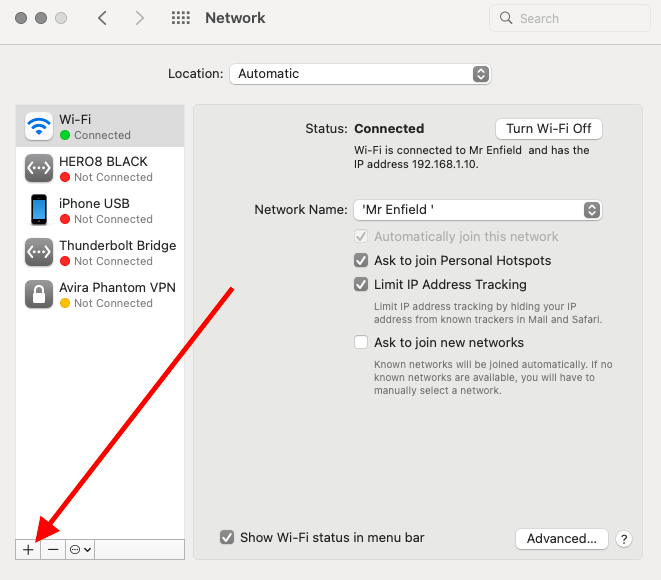
Task: Select the Wi-Fi service in the sidebar
Action: coord(100,126)
